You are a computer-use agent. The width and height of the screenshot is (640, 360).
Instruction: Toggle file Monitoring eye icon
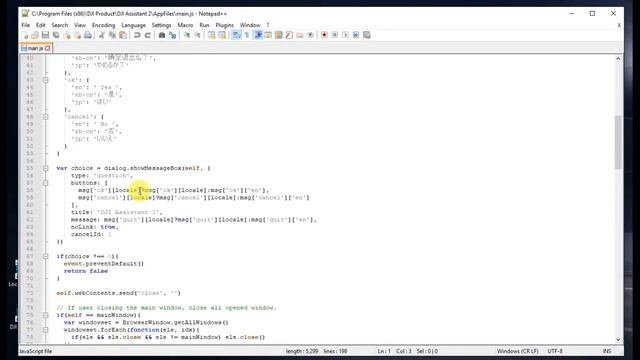(310, 36)
